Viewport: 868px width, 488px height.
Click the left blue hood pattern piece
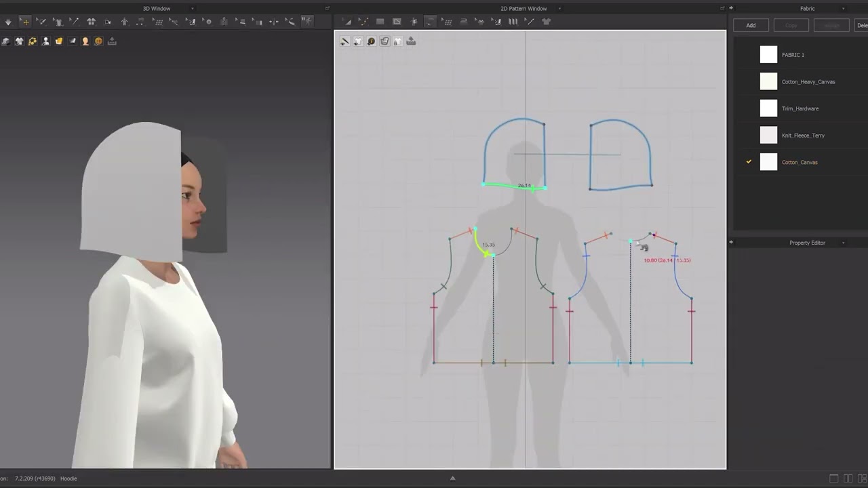515,154
